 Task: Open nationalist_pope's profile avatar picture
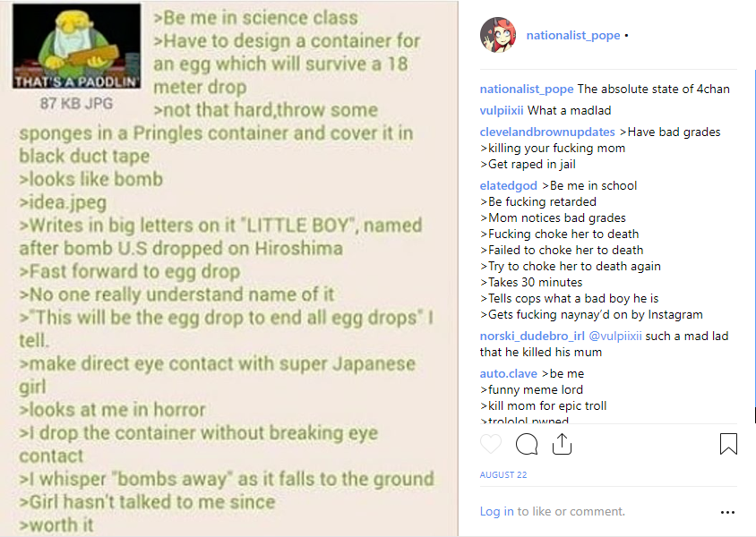pyautogui.click(x=498, y=35)
